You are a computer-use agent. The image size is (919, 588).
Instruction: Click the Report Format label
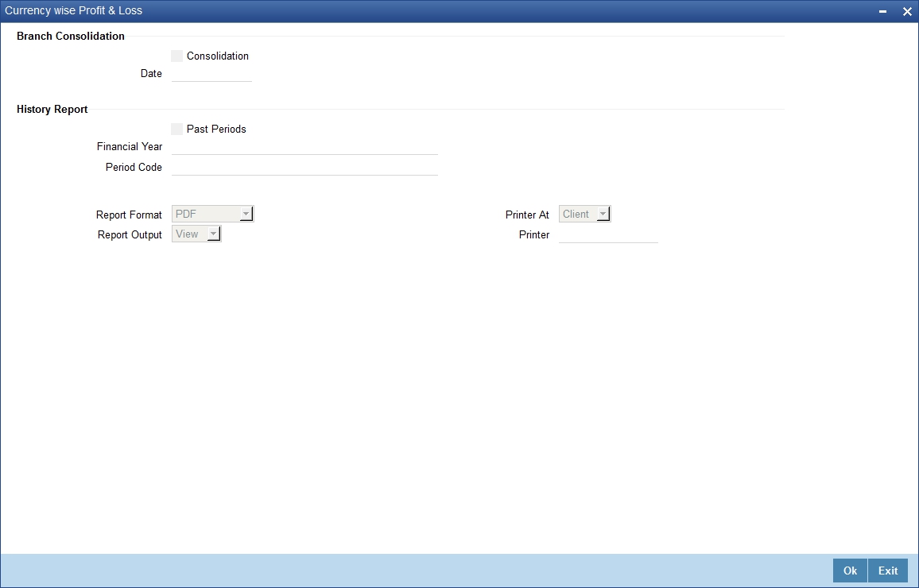coord(129,215)
